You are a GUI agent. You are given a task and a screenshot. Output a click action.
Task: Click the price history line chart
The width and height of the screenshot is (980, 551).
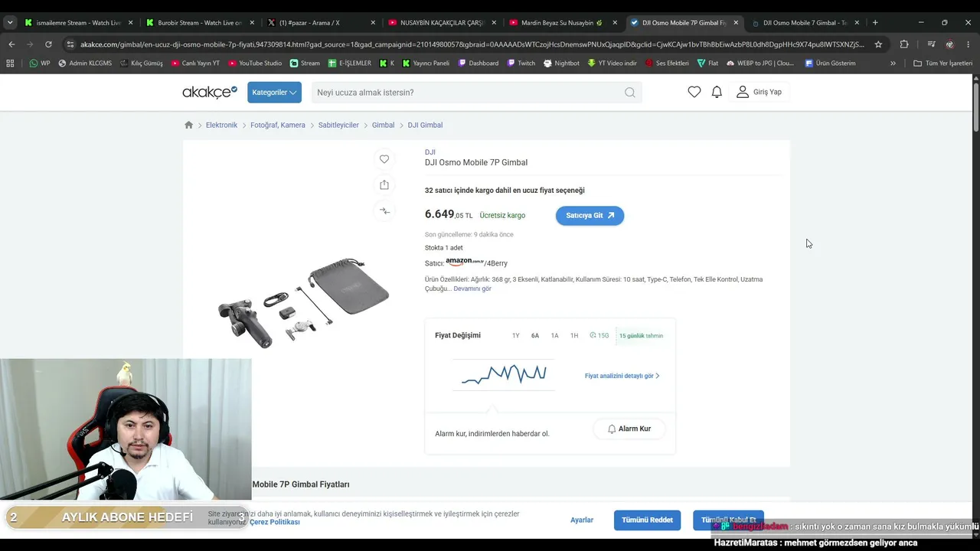504,374
